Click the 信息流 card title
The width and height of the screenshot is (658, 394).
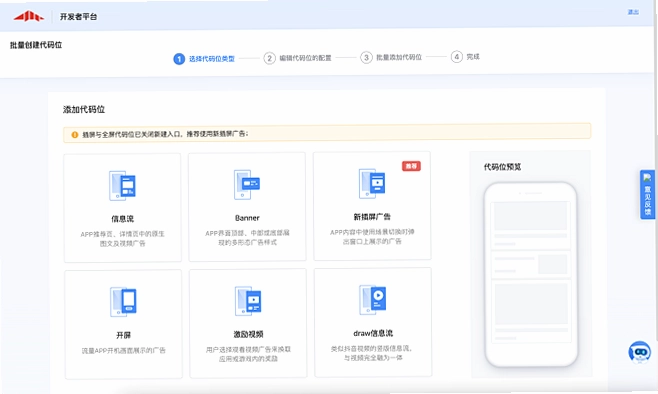(x=123, y=219)
